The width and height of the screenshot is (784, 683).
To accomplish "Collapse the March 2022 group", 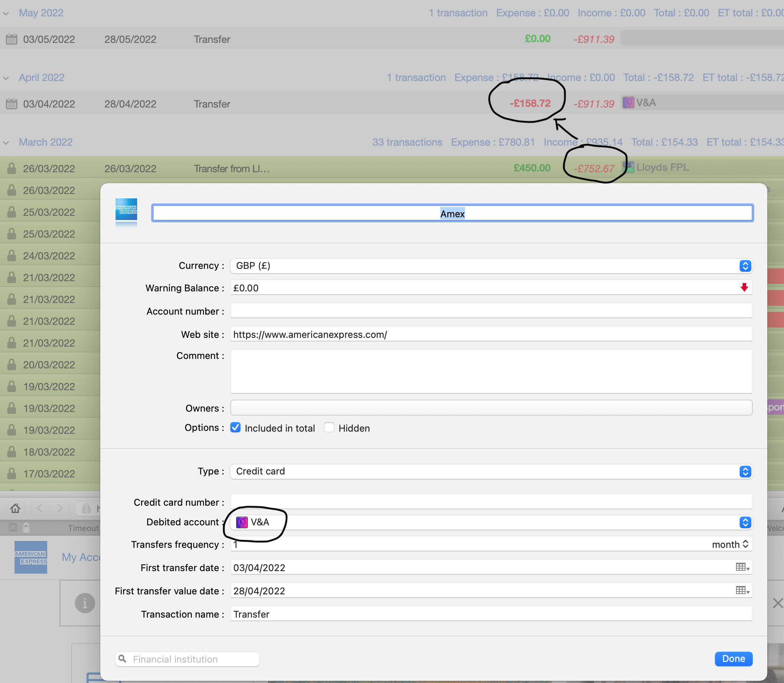I will [x=6, y=143].
